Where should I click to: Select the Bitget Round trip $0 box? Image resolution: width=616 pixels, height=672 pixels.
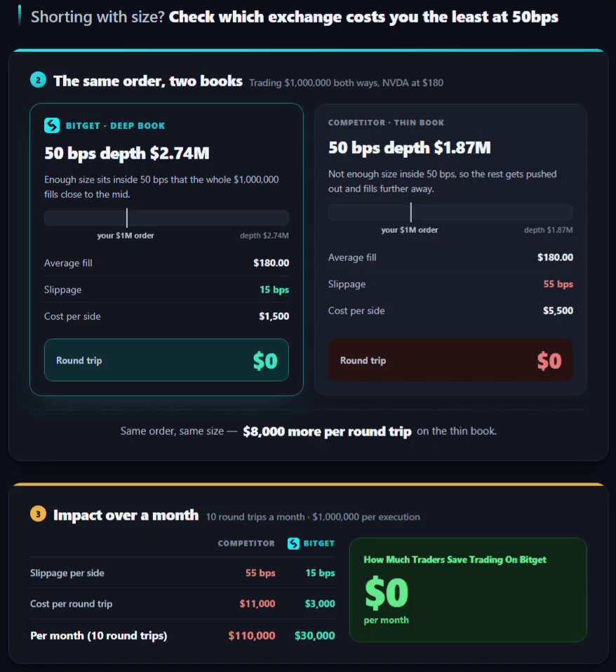click(x=166, y=360)
